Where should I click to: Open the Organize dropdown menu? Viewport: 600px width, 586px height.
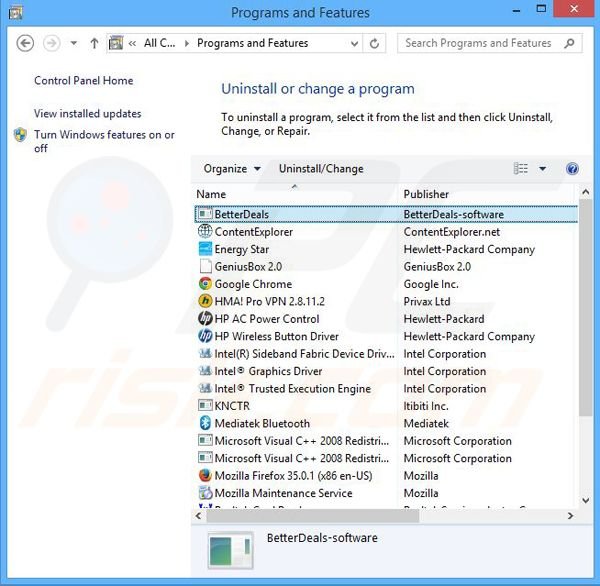[232, 169]
